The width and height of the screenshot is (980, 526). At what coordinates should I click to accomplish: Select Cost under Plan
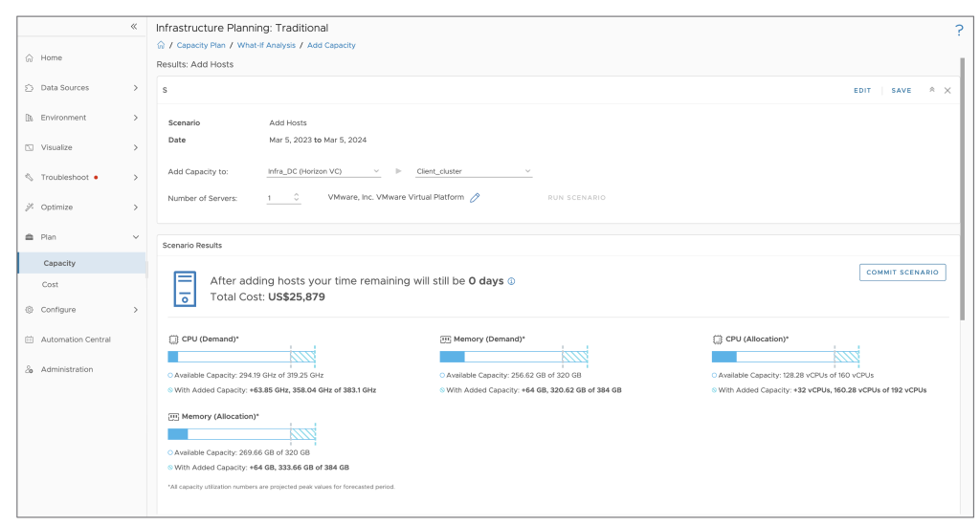51,285
